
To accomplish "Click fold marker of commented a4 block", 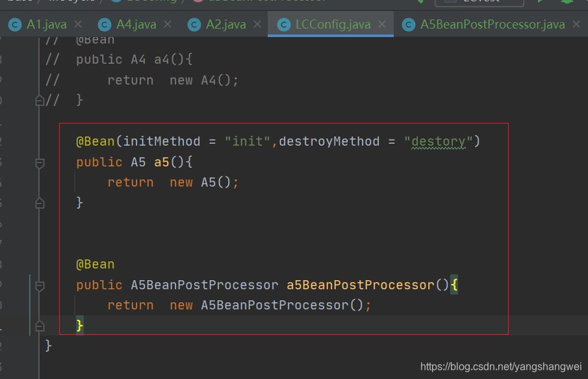I will click(40, 101).
